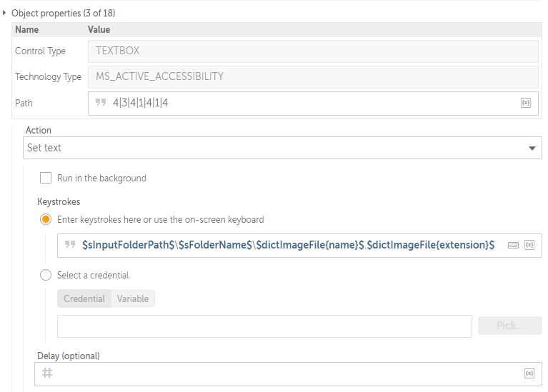Open the Action dropdown arrow
Screen dimensions: 548x392
(532, 148)
